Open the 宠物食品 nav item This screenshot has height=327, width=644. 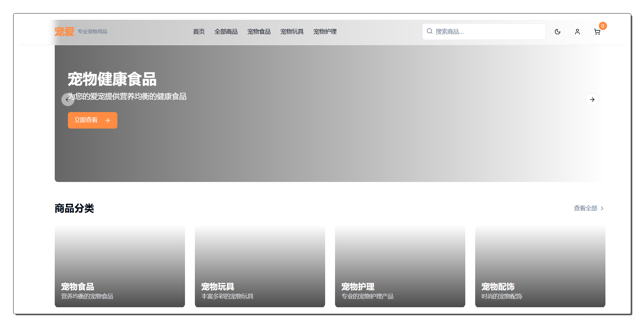(x=259, y=32)
